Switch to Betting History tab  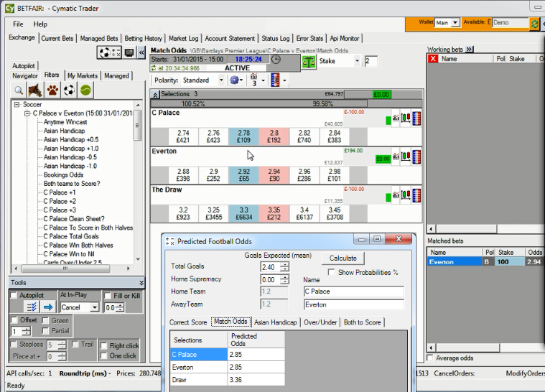coord(143,39)
